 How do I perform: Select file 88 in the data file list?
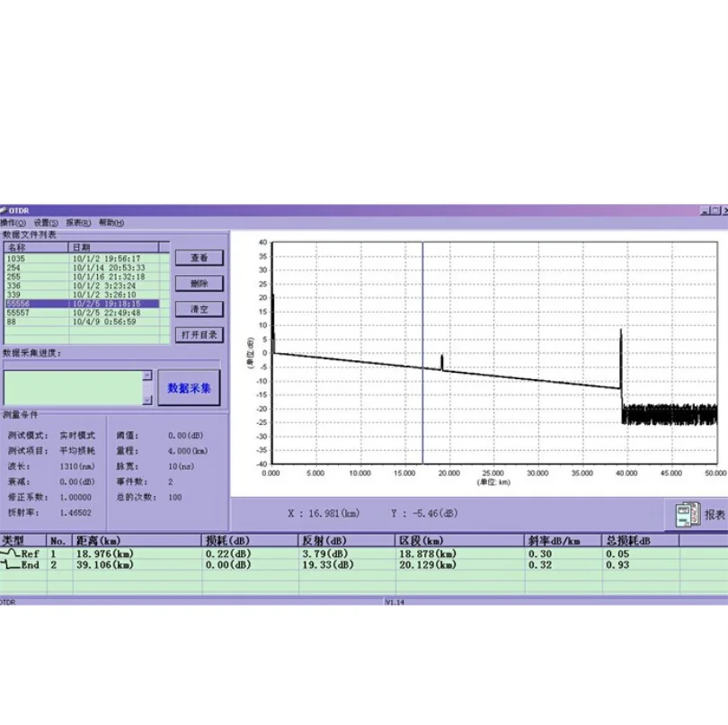[x=83, y=322]
